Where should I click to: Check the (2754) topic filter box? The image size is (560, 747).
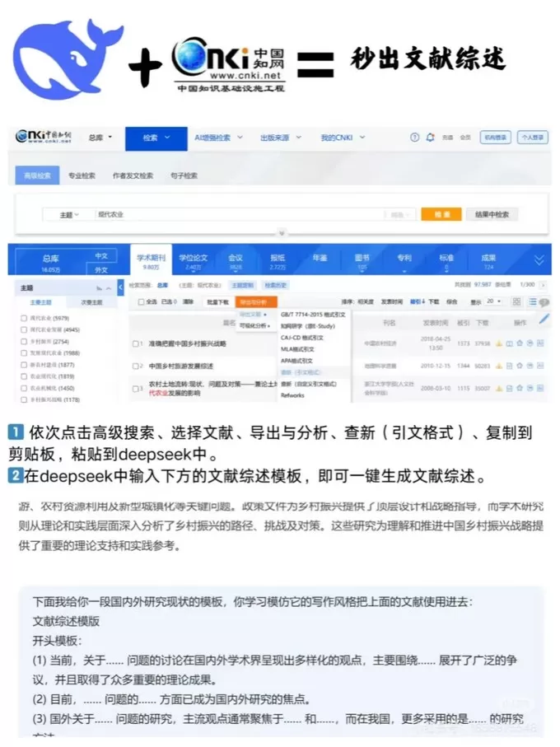pyautogui.click(x=24, y=341)
